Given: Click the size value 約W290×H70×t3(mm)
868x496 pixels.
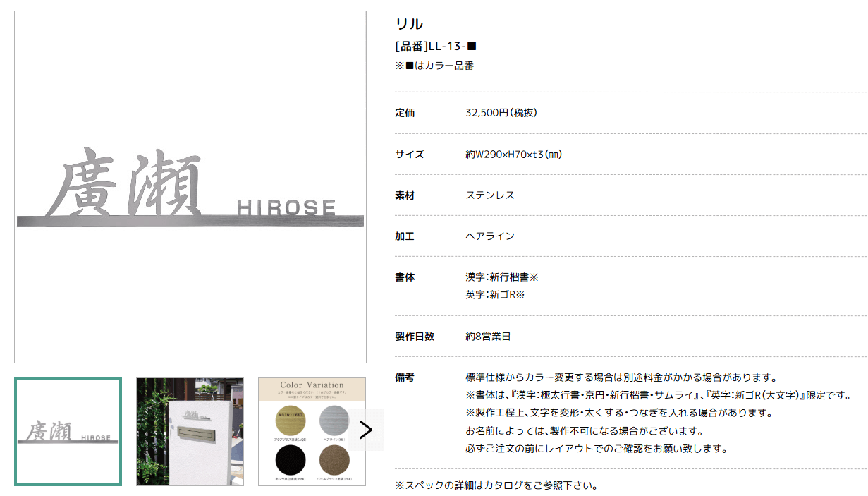Looking at the screenshot, I should click(x=513, y=154).
